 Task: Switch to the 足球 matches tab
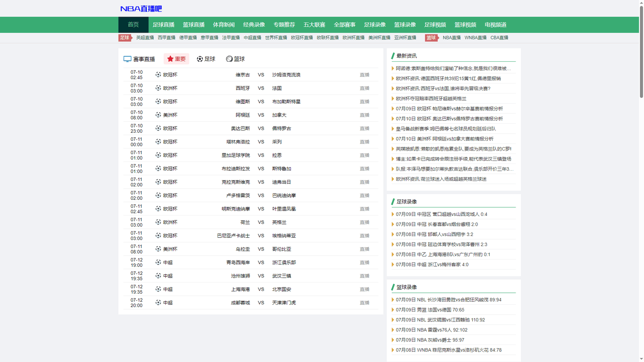coord(206,59)
